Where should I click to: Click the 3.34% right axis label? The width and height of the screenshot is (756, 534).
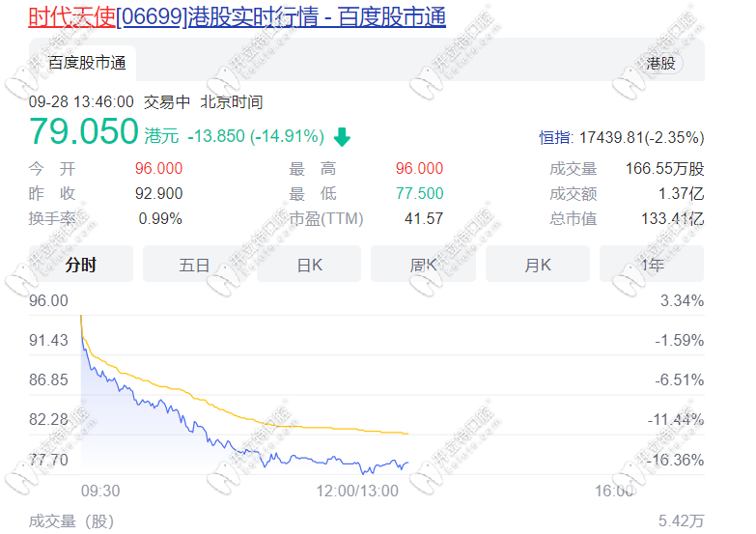click(682, 300)
